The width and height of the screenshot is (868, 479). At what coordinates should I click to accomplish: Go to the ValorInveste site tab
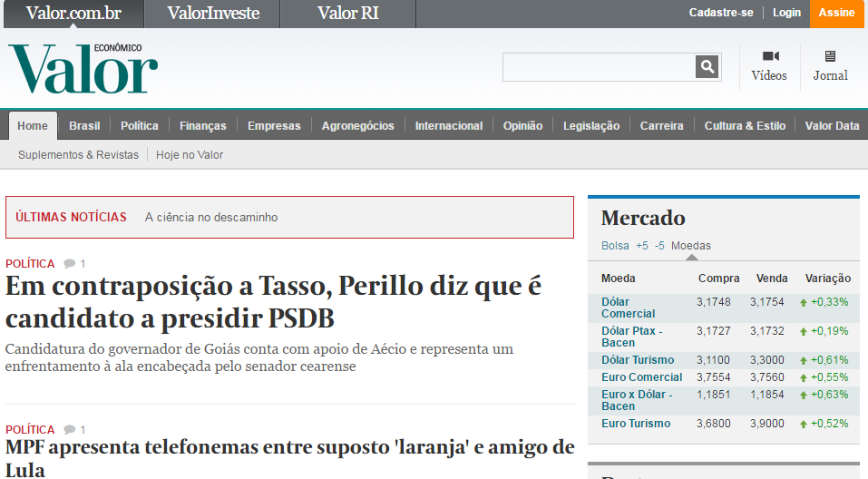click(x=213, y=14)
